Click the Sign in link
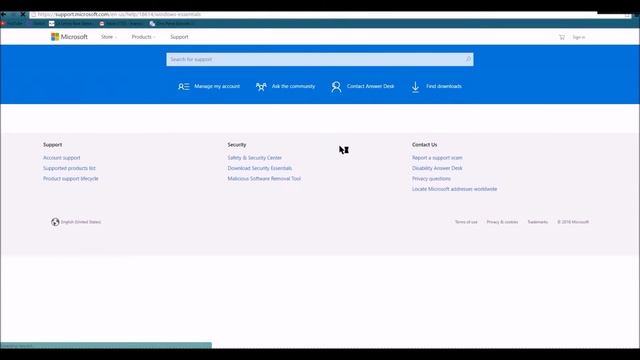This screenshot has height=360, width=640. point(579,37)
